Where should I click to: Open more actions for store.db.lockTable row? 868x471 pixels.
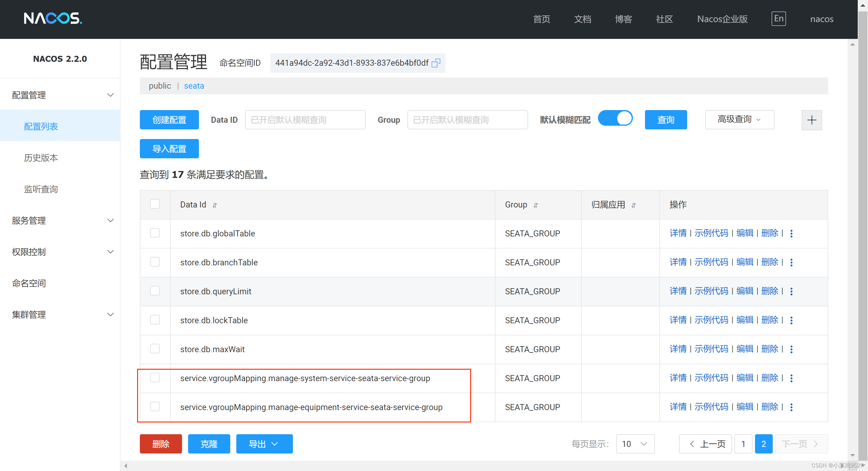click(x=791, y=320)
